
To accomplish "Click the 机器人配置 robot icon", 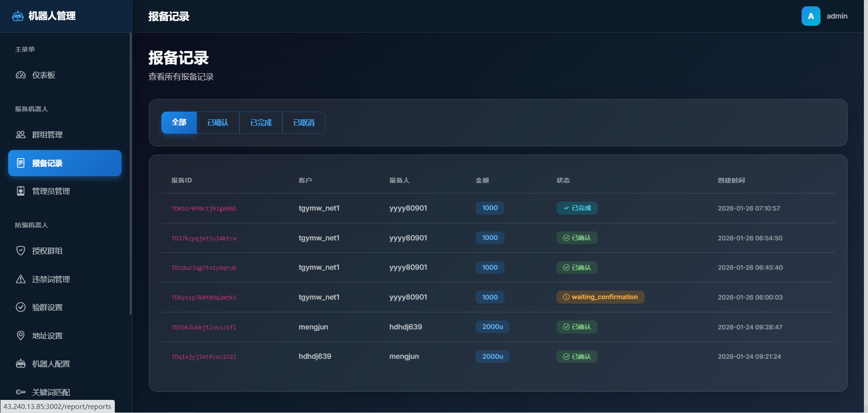I will point(21,364).
